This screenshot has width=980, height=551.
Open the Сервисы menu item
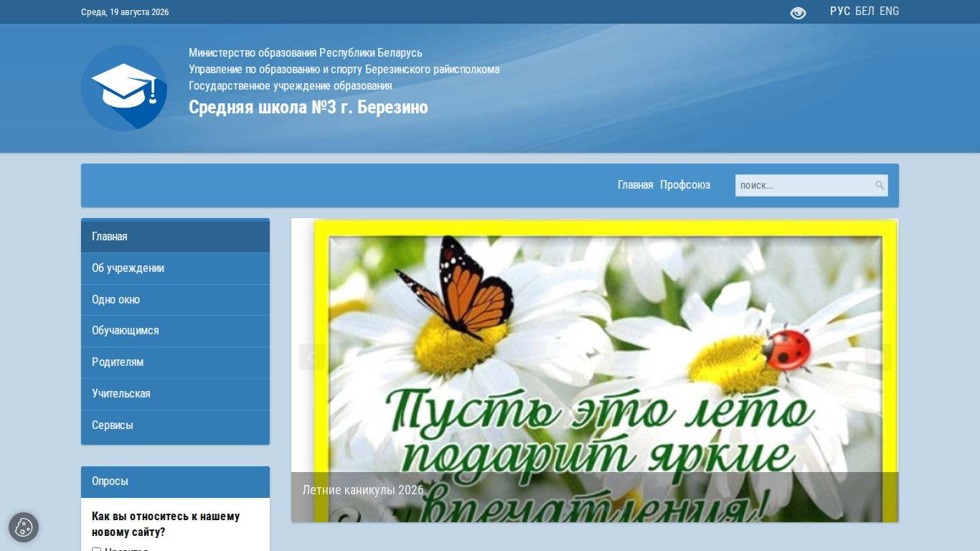(x=175, y=425)
